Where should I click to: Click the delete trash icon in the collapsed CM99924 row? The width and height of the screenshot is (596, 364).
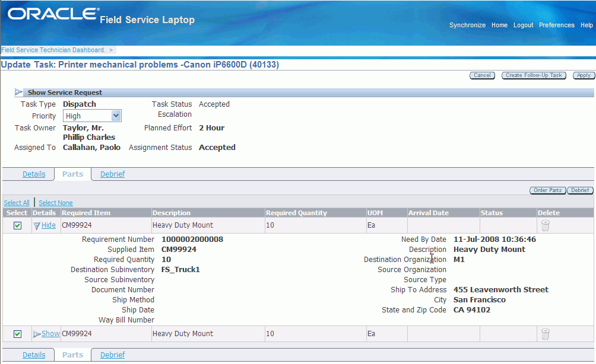(x=545, y=334)
